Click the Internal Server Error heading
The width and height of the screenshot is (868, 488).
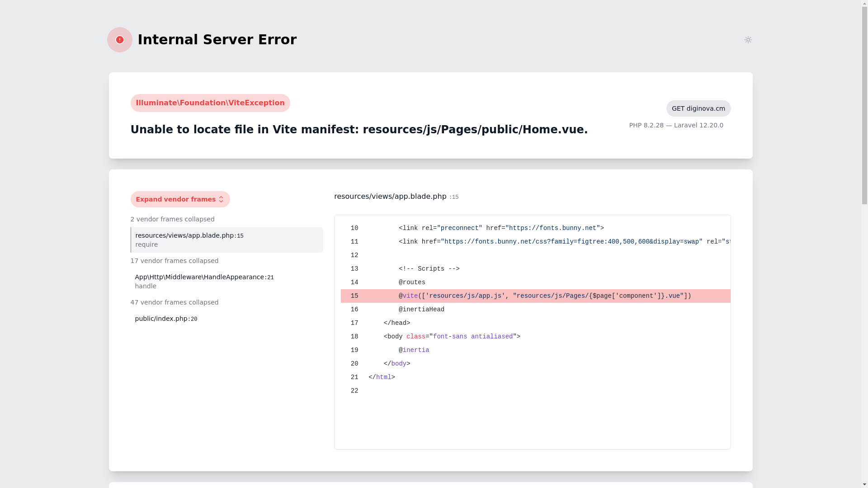(x=217, y=40)
